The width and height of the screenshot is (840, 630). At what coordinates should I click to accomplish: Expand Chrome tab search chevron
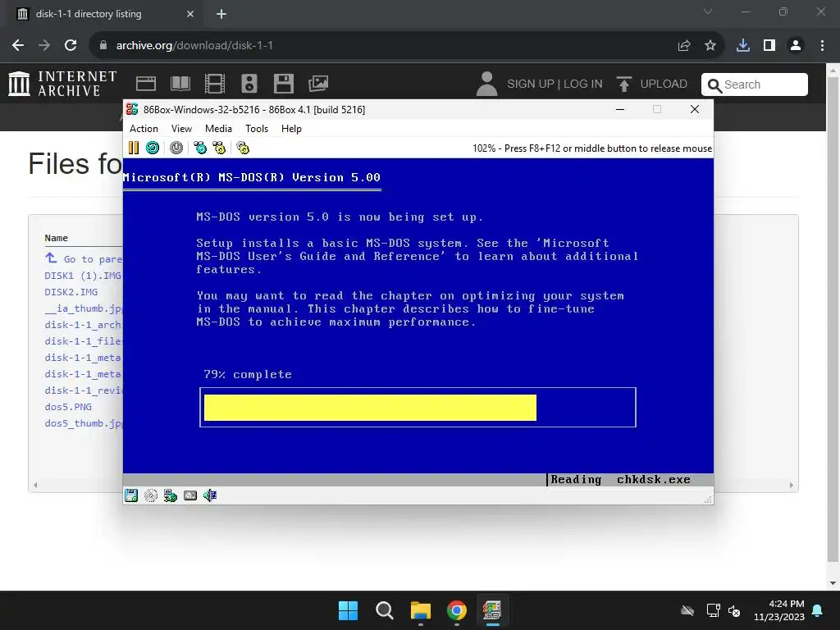[x=708, y=11]
